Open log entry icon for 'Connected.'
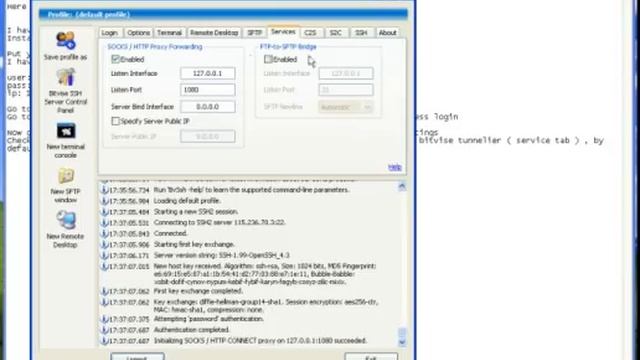The height and width of the screenshot is (360, 640). (104, 233)
